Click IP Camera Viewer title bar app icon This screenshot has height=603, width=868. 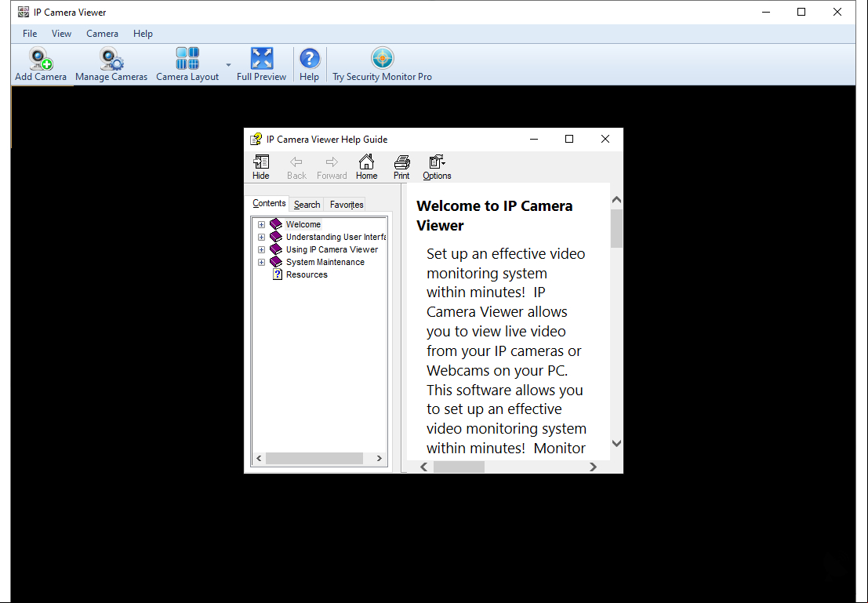point(24,12)
